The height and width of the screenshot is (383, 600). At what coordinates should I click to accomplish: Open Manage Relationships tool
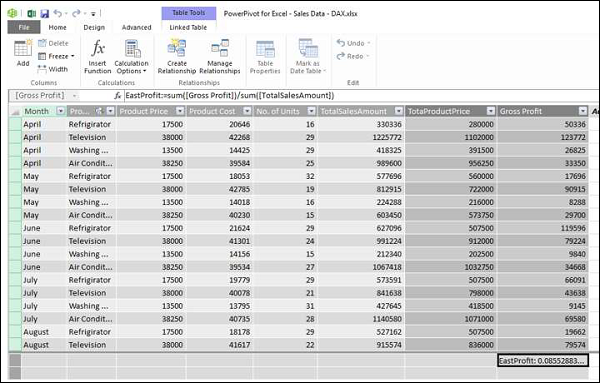coord(220,48)
